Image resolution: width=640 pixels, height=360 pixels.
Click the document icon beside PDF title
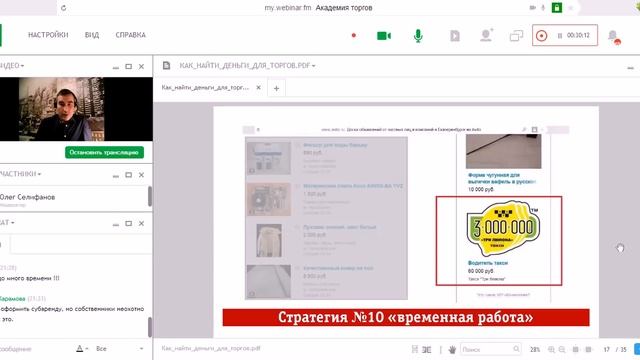(166, 66)
